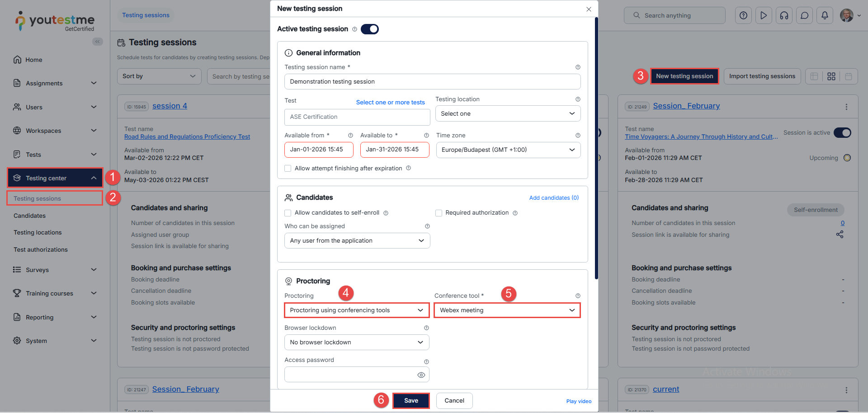Save the new testing session
The image size is (868, 413).
(x=410, y=401)
